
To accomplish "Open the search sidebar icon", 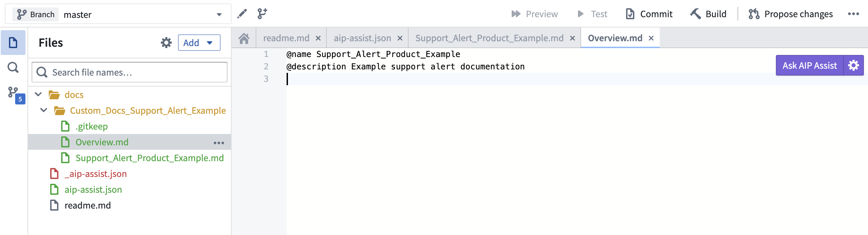I will (x=13, y=67).
